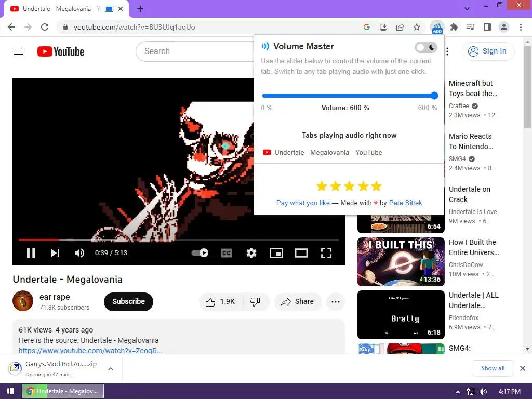Open Mario Reacts To Nintendo video
Viewport: 532px width, 399px height.
pyautogui.click(x=471, y=141)
